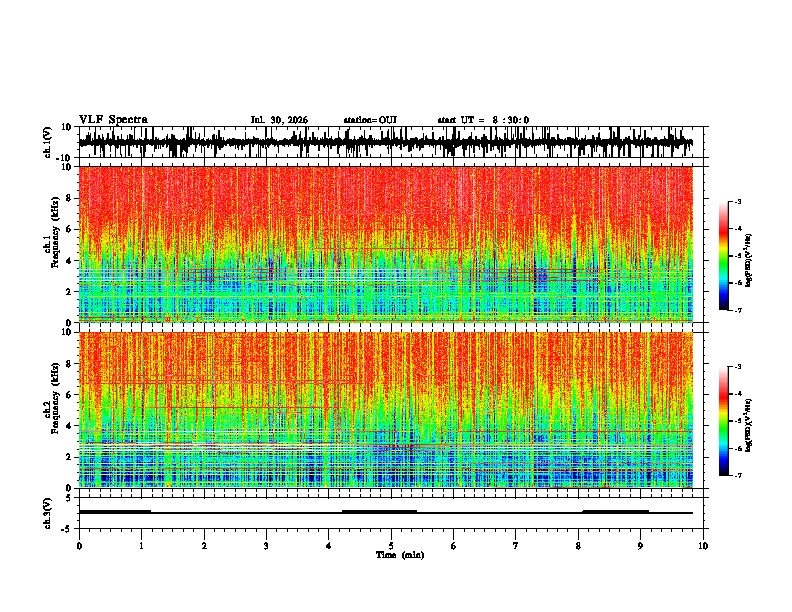Click the "6" kHz tick on ch.2 spectrogram
Screen dimensions: 792x612
(x=69, y=394)
